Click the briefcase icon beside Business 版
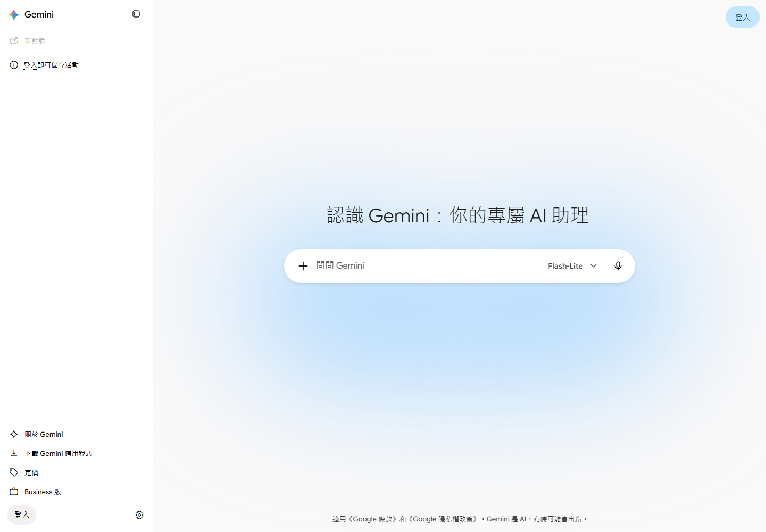The height and width of the screenshot is (532, 766). pyautogui.click(x=14, y=492)
